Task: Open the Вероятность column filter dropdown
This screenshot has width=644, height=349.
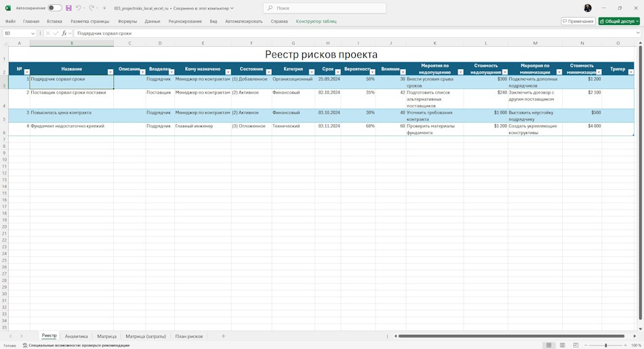Action: pyautogui.click(x=372, y=72)
